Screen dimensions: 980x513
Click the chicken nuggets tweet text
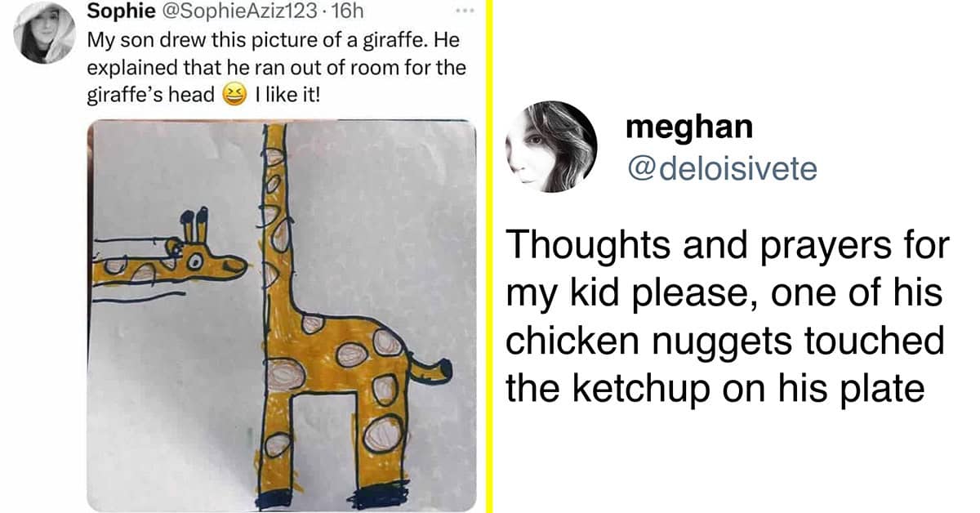coord(725,314)
